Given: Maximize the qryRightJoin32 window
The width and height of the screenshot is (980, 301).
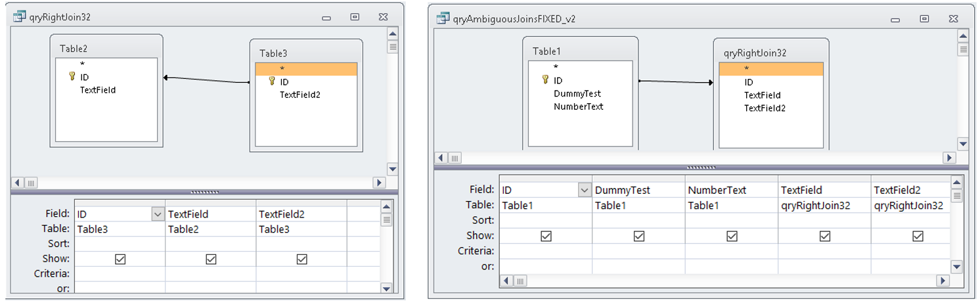Looking at the screenshot, I should 355,17.
